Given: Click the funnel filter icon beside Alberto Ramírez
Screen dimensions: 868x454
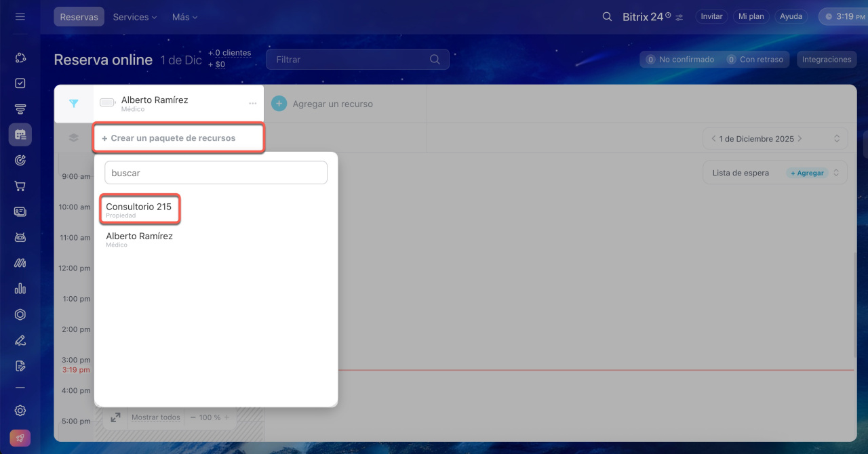Looking at the screenshot, I should 74,104.
